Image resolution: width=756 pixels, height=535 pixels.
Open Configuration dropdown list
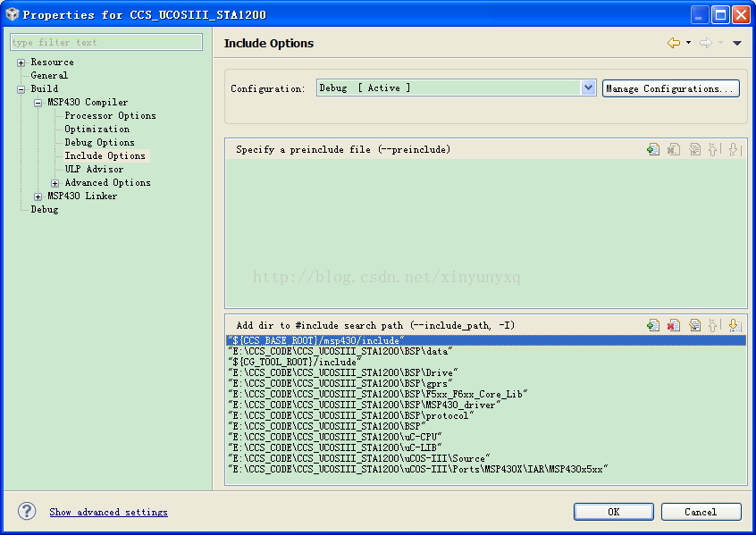point(588,88)
